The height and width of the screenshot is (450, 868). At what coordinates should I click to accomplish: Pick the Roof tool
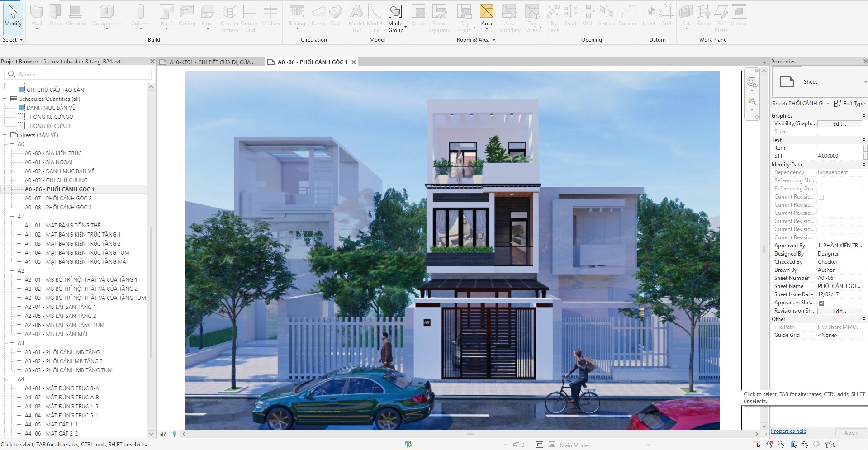pos(166,17)
